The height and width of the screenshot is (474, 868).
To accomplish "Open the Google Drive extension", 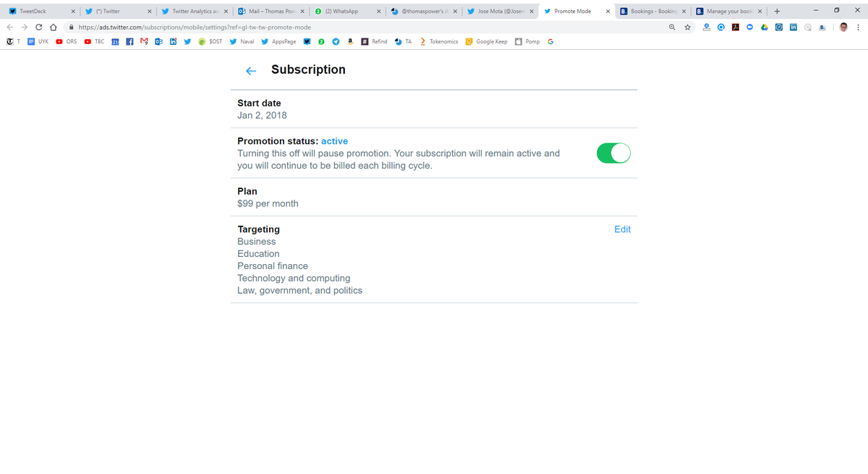I will 764,27.
